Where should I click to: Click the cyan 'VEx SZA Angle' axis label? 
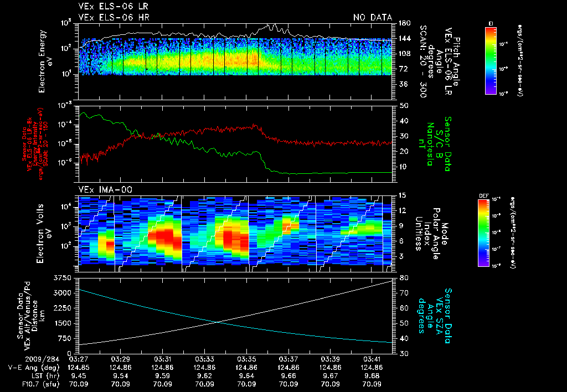point(435,316)
